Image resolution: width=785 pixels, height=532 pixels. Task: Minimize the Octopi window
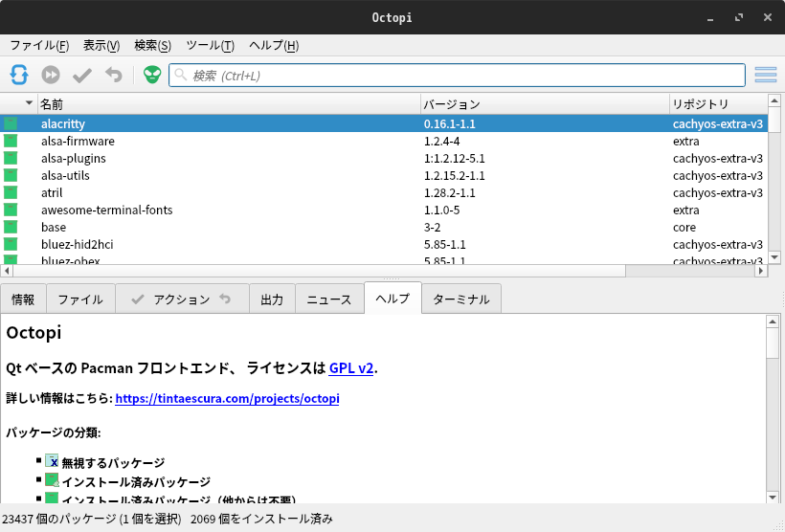coord(710,18)
